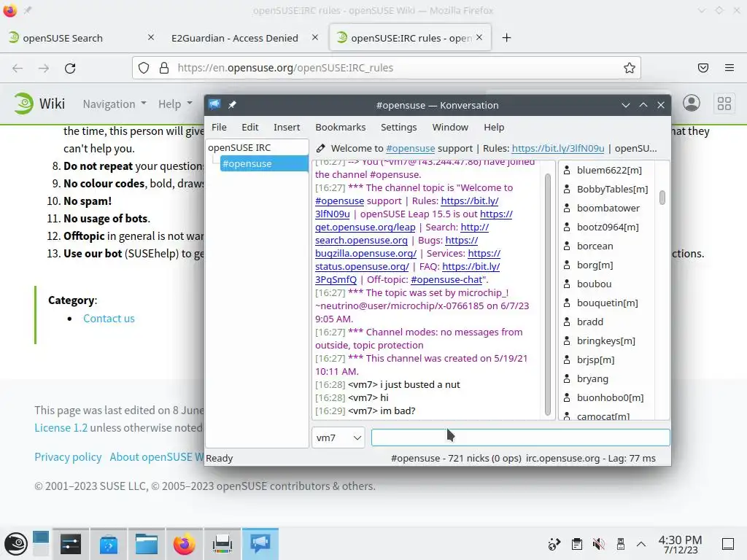Screen dimensions: 747x560
Task: Open the printer application in taskbar
Action: pyautogui.click(x=222, y=544)
